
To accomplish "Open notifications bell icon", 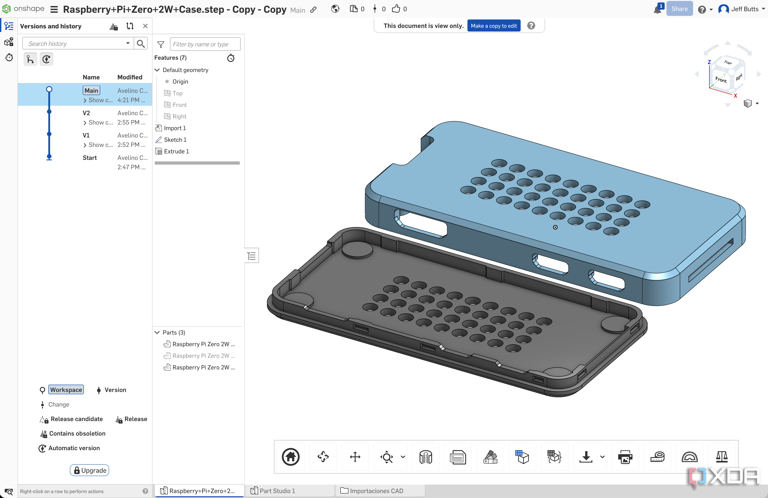I will coord(658,9).
